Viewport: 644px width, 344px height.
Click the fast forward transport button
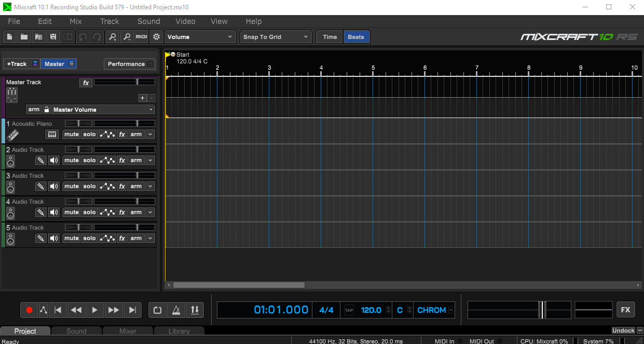point(113,310)
